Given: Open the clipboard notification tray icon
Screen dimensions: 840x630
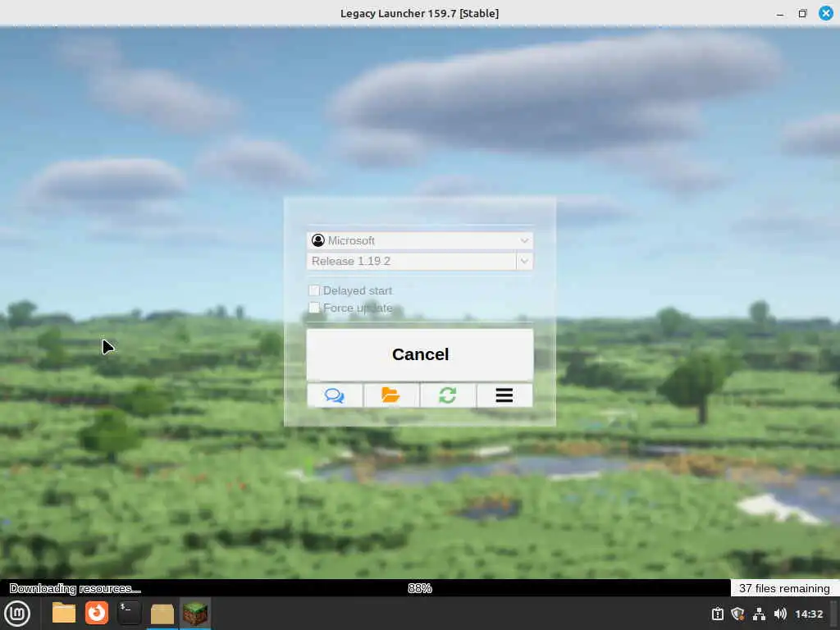Looking at the screenshot, I should tap(717, 614).
